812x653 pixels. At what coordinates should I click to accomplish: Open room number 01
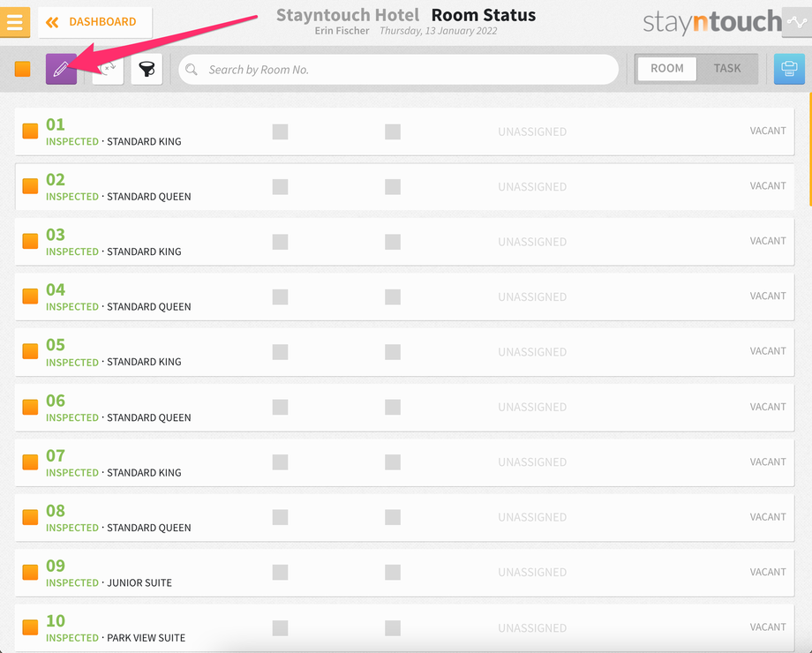[x=56, y=124]
